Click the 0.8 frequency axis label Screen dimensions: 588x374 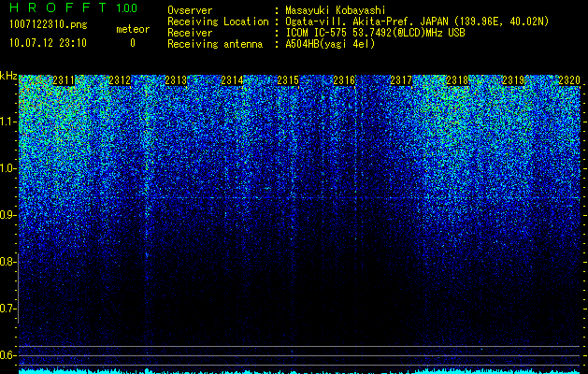tap(7, 262)
